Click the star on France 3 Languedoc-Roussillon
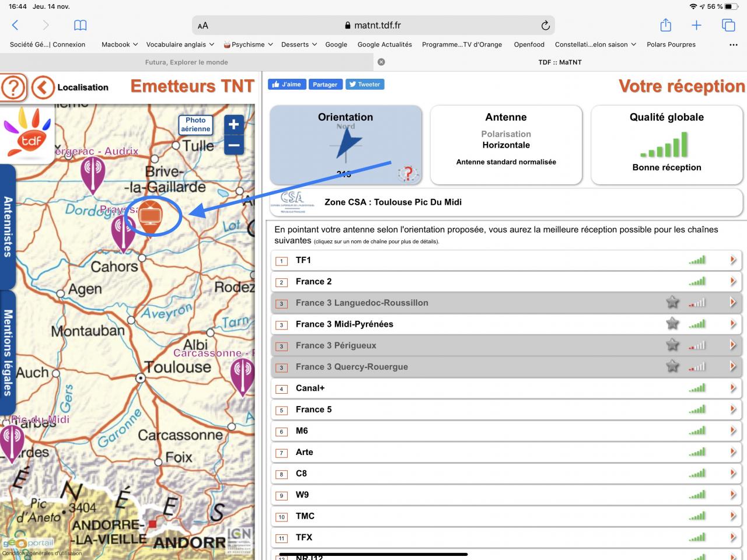Screen dimensions: 747x560 (x=672, y=302)
